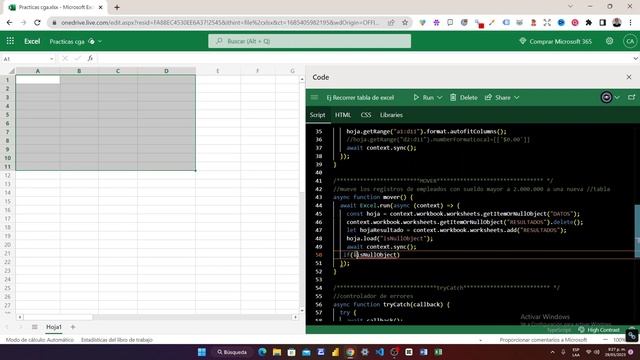Click Comprar Microsoft 365 link
Image resolution: width=640 pixels, height=360 pixels.
(555, 41)
